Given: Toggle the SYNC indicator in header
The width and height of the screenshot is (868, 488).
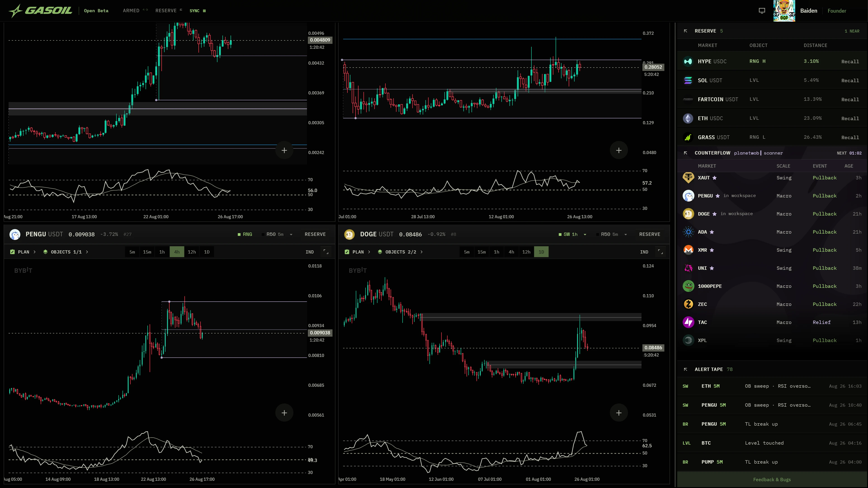Looking at the screenshot, I should 198,11.
